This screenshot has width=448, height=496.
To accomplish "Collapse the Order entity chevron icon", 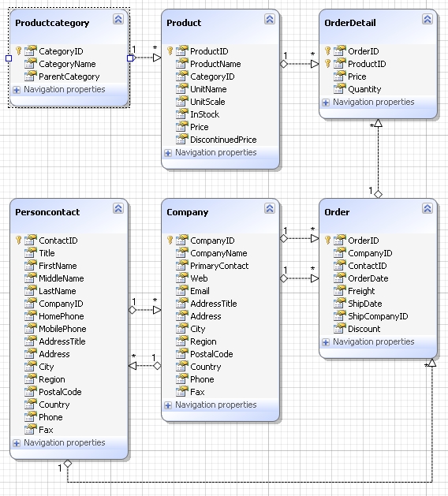I will 427,208.
